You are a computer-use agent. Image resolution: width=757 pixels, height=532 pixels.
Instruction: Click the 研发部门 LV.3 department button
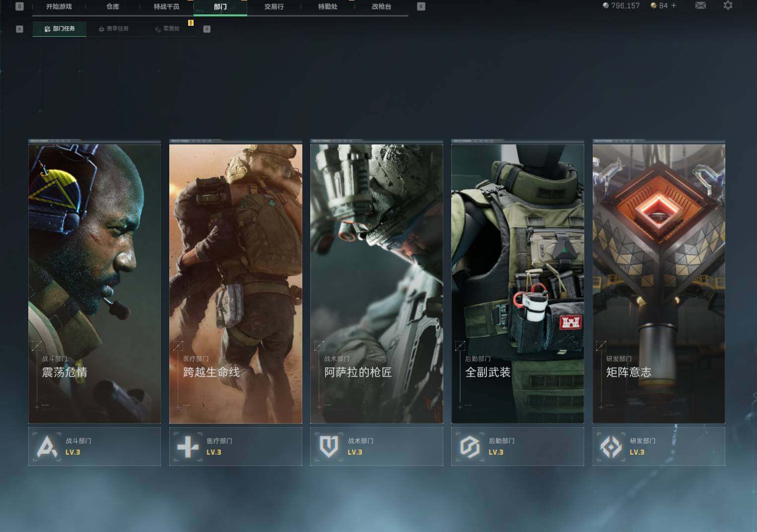pos(659,447)
